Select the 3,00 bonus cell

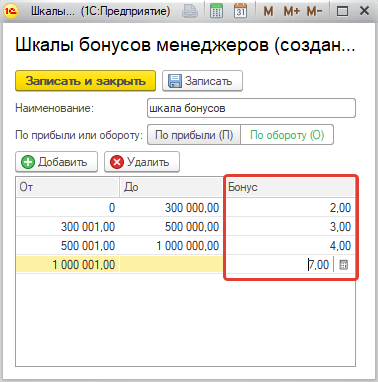[290, 227]
